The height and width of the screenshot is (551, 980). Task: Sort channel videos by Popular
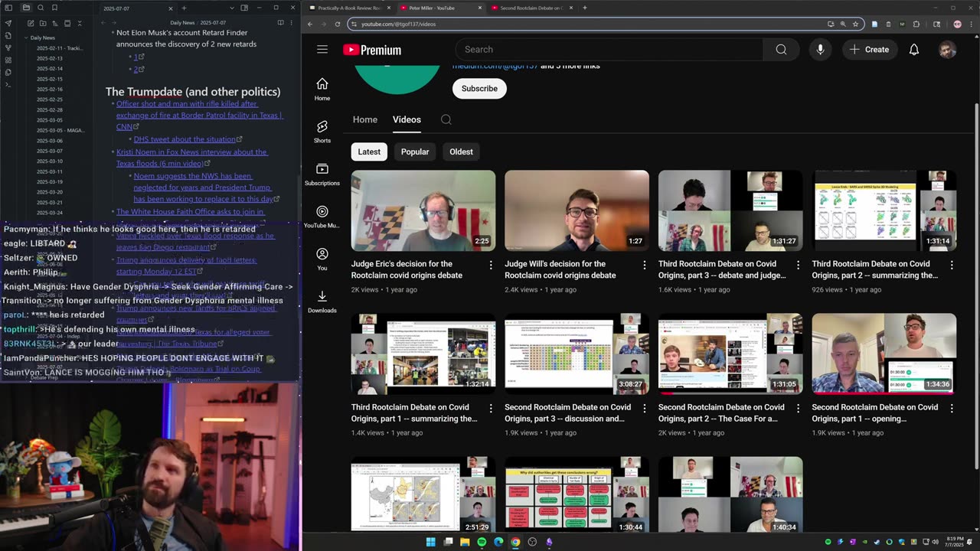pyautogui.click(x=415, y=152)
